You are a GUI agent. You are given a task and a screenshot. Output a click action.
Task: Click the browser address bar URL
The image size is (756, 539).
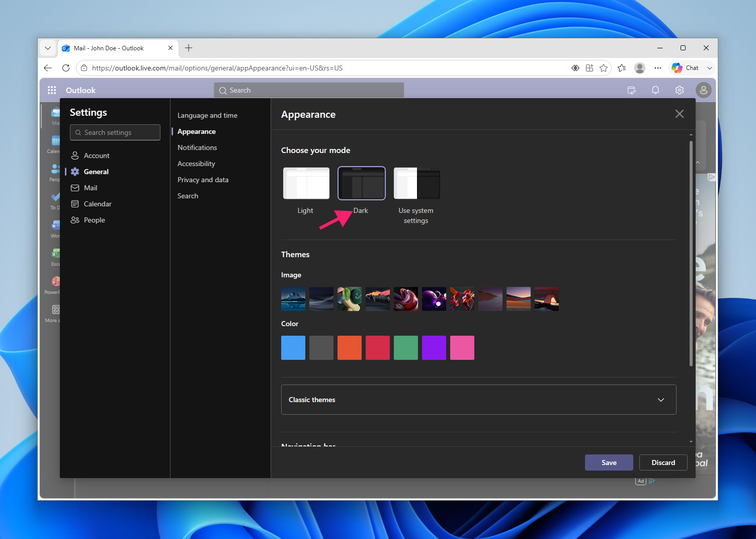point(217,68)
